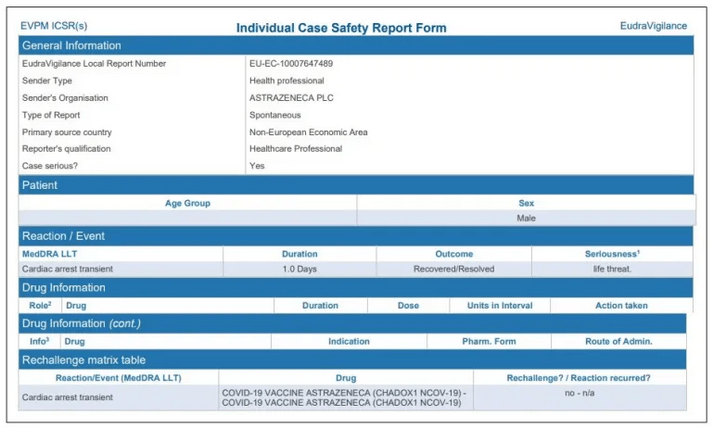Screen dimensions: 714x432
Task: Click the Male value under Sex
Action: (x=526, y=218)
